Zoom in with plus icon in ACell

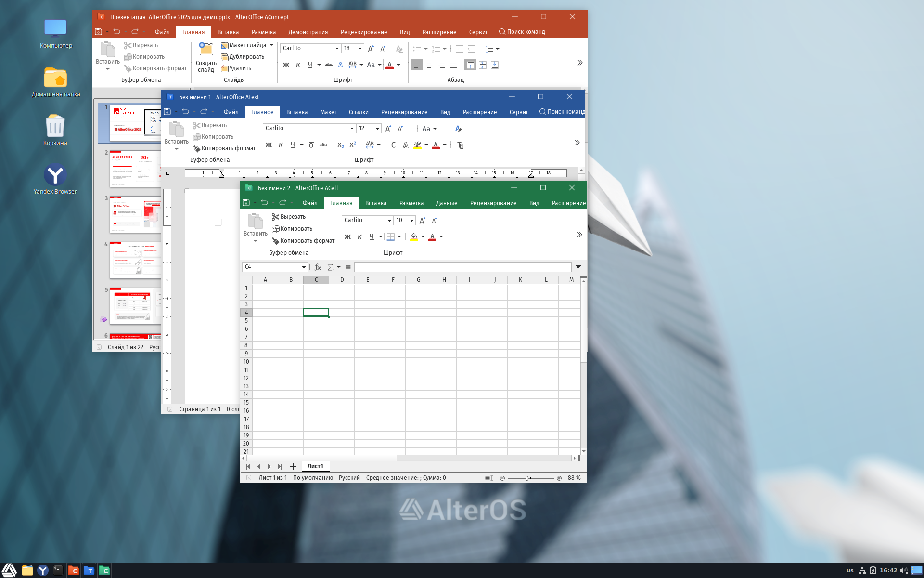[x=559, y=478]
